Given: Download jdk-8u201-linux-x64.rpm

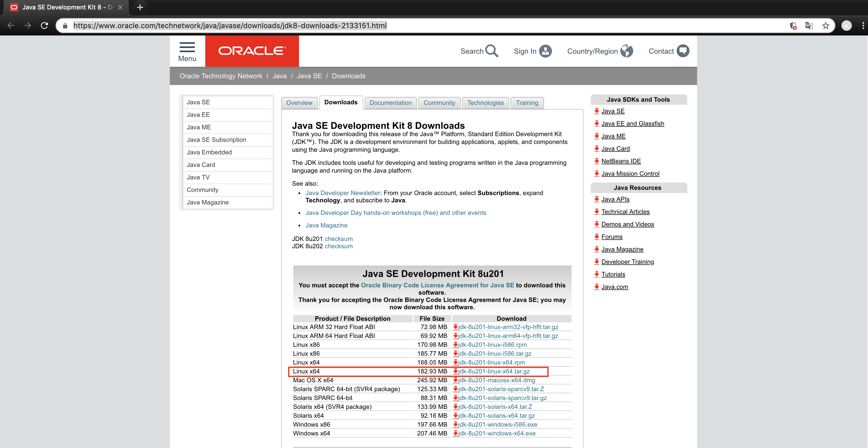Looking at the screenshot, I should (x=491, y=362).
